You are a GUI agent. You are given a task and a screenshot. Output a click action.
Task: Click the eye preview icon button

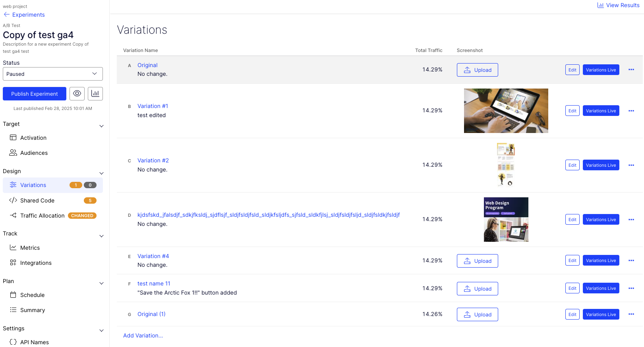77,94
